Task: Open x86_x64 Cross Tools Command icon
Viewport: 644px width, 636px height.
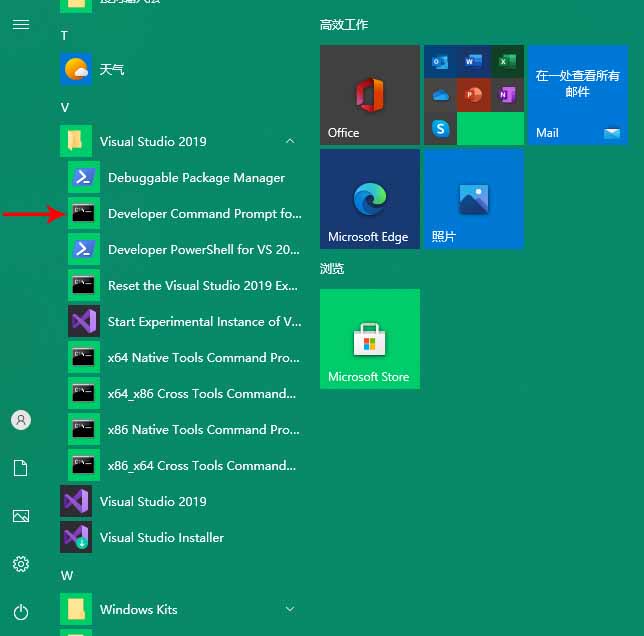Action: point(84,465)
